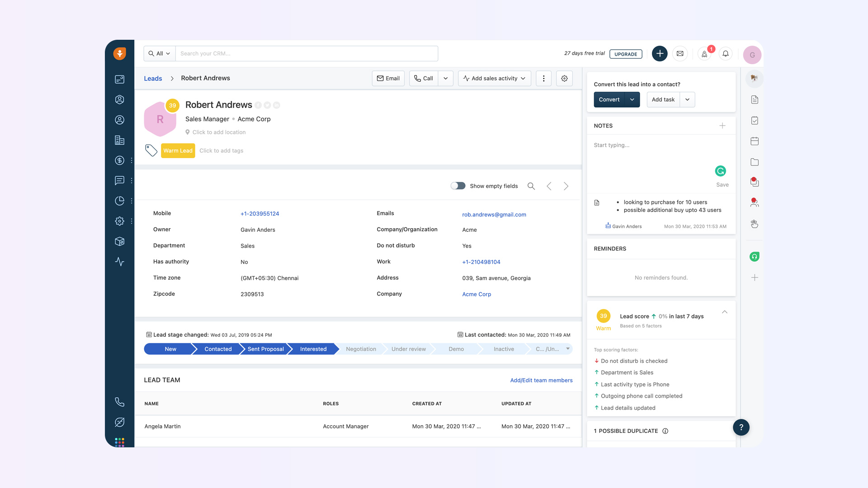Open rob.andrews@gmail.com email link
Screen dimensions: 868x488
[494, 215]
